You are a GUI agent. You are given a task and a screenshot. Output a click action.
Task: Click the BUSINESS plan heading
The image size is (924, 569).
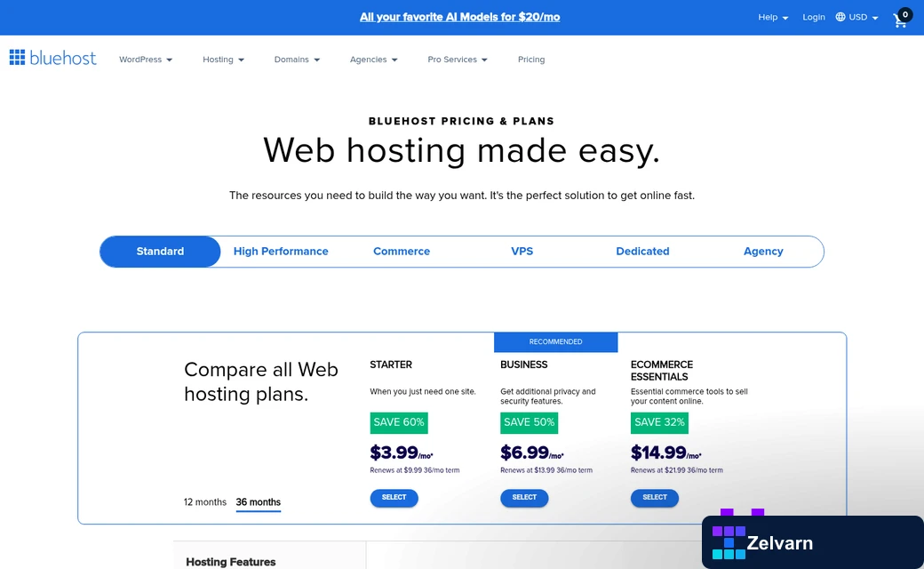tap(524, 365)
